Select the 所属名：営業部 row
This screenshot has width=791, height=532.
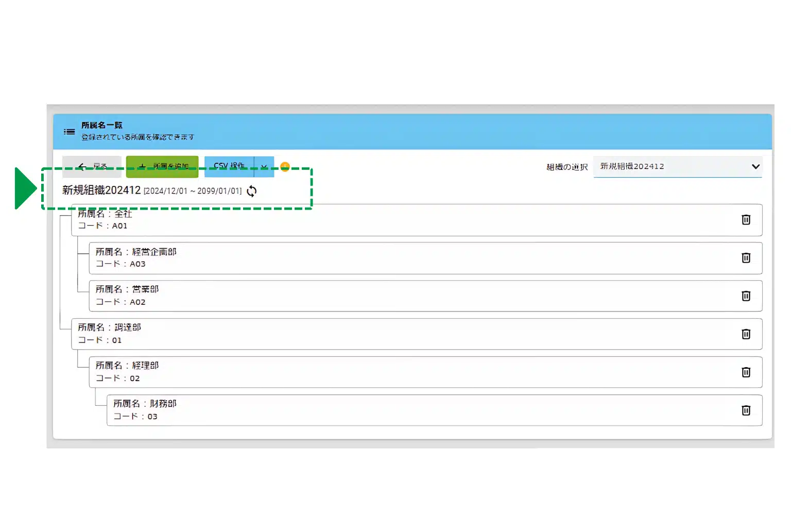pos(425,296)
